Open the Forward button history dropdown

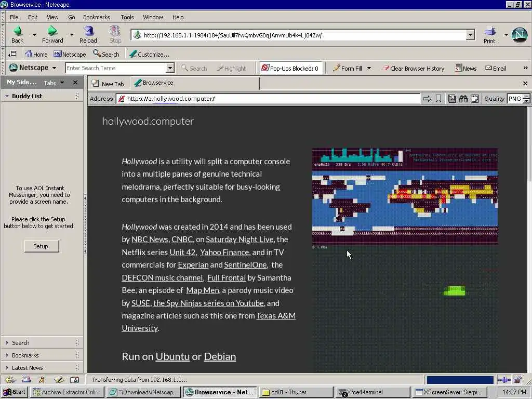tap(72, 35)
